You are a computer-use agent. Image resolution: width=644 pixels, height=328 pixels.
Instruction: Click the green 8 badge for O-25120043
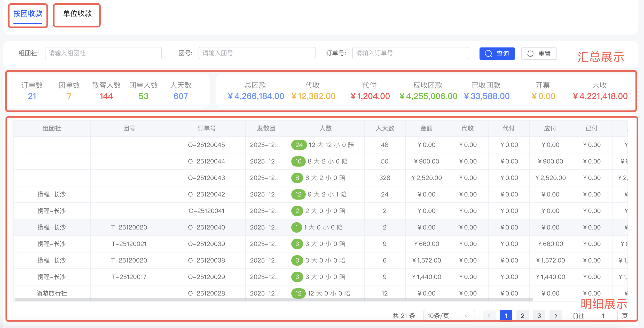(x=297, y=178)
